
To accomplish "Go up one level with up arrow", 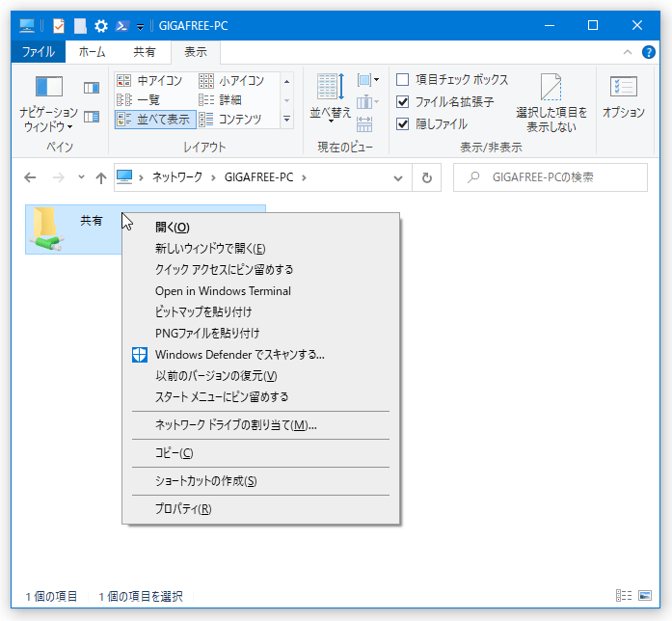I will point(100,177).
